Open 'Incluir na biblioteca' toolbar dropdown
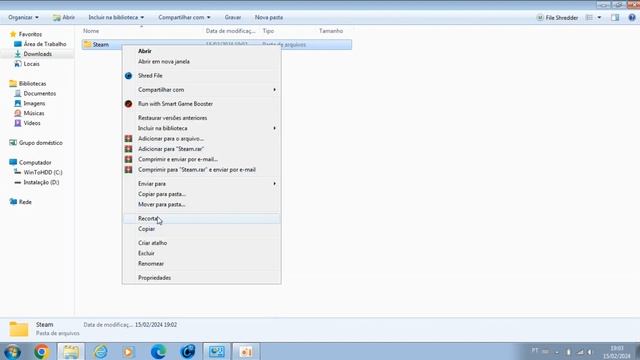 pyautogui.click(x=116, y=18)
